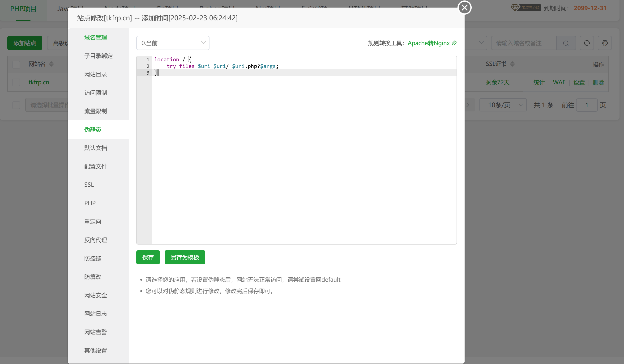Close the site modification dialog
Image resolution: width=624 pixels, height=364 pixels.
coord(464,7)
